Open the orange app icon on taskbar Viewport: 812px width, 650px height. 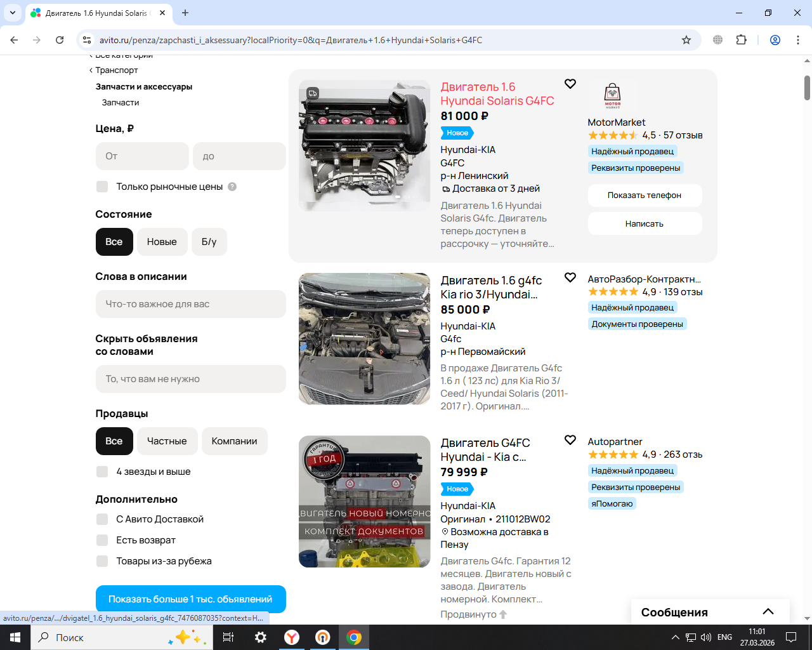coord(323,637)
